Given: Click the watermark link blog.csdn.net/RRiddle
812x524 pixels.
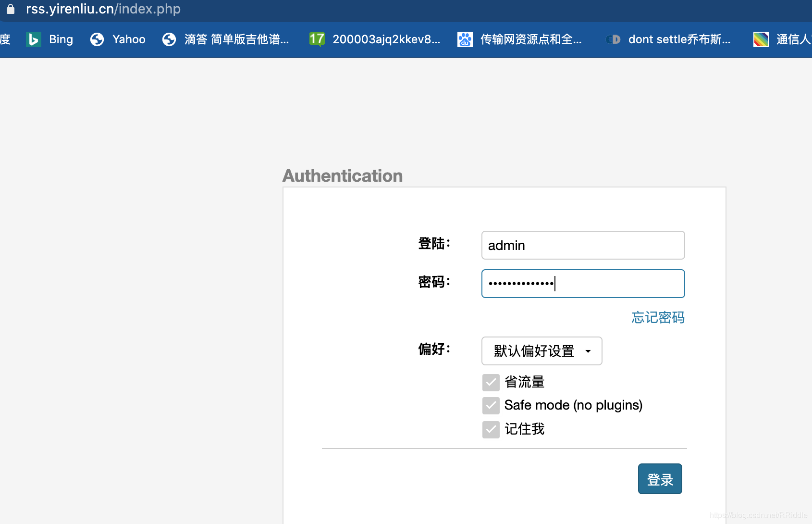Looking at the screenshot, I should (758, 516).
